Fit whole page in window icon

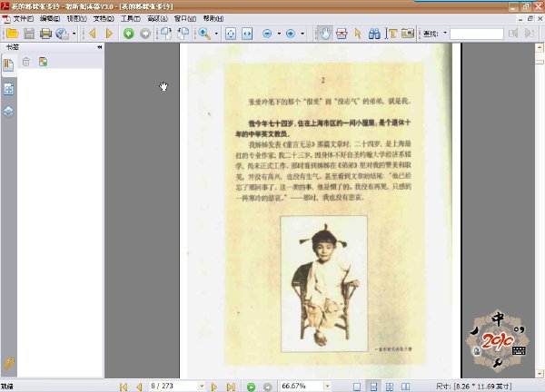(x=231, y=34)
